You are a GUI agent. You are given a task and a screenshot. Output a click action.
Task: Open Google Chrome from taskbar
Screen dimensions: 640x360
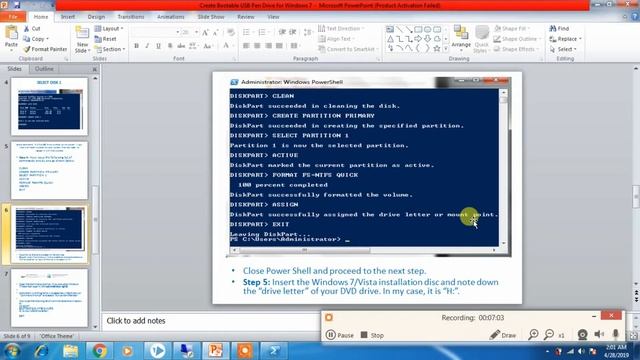99,351
